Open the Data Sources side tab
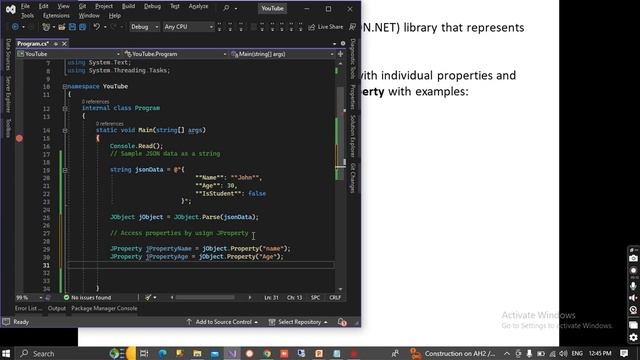640x360 pixels. pyautogui.click(x=8, y=55)
